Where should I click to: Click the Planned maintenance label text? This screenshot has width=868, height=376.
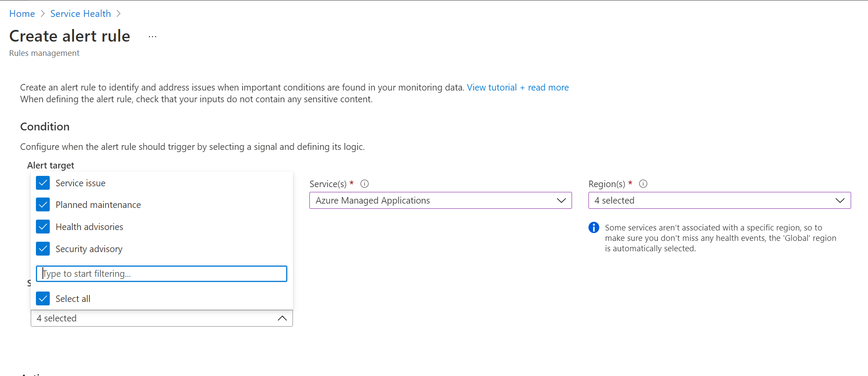[98, 205]
